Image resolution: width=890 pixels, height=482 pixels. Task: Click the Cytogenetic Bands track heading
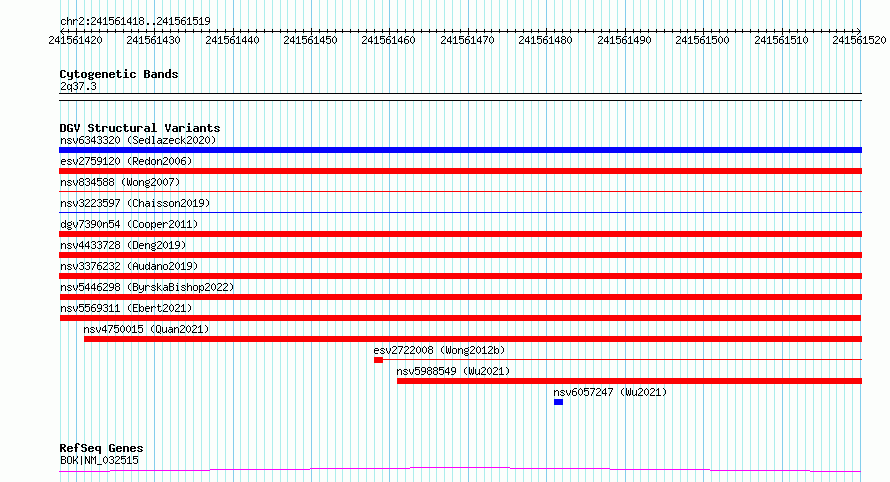(119, 74)
